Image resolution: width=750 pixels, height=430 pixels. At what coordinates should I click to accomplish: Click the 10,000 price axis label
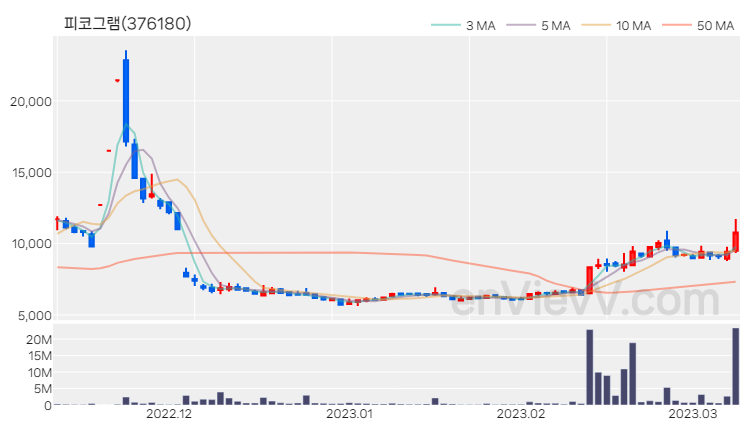pos(32,244)
